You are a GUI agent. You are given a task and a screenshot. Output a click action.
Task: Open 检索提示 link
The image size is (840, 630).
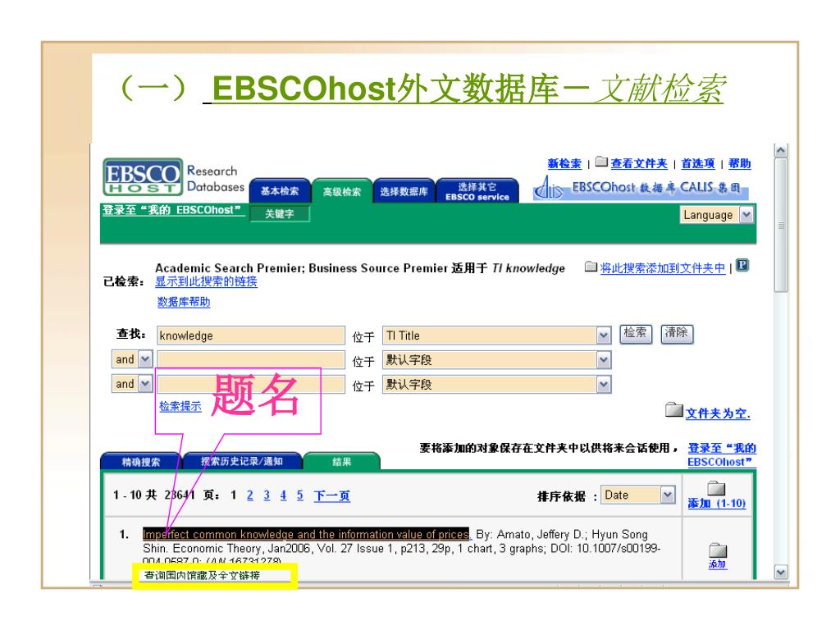tap(180, 406)
